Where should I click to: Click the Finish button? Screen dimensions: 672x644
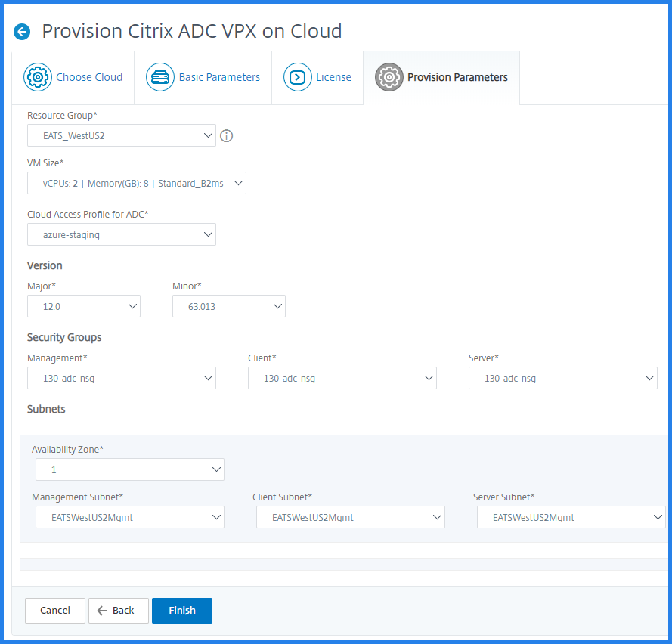click(182, 611)
